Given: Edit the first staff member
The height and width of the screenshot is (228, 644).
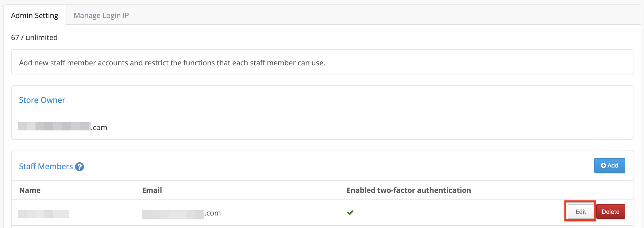Looking at the screenshot, I should click(x=581, y=212).
